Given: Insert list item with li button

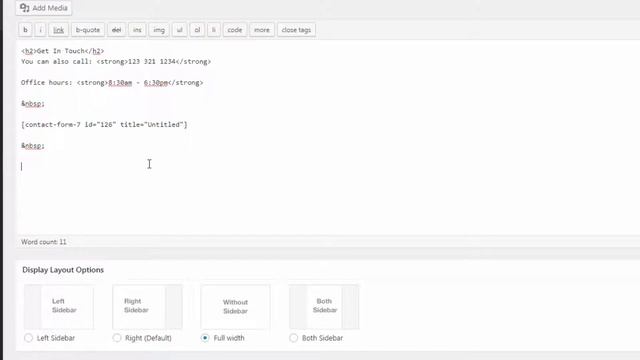Looking at the screenshot, I should (x=213, y=30).
